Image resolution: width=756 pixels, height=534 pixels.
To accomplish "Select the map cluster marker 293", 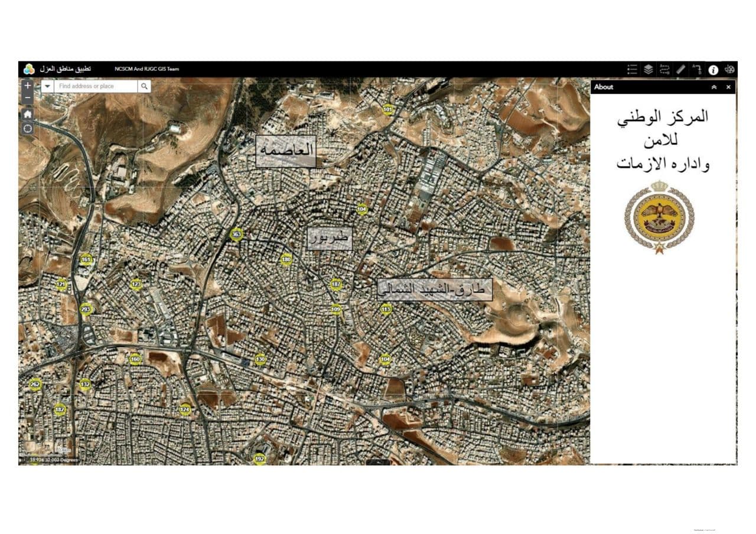I will click(86, 309).
